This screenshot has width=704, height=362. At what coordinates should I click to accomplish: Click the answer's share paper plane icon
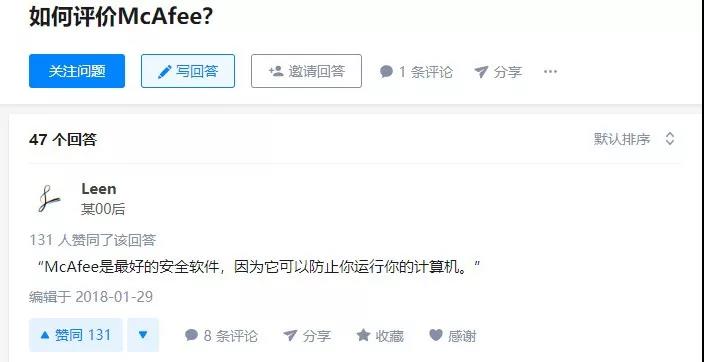[290, 335]
